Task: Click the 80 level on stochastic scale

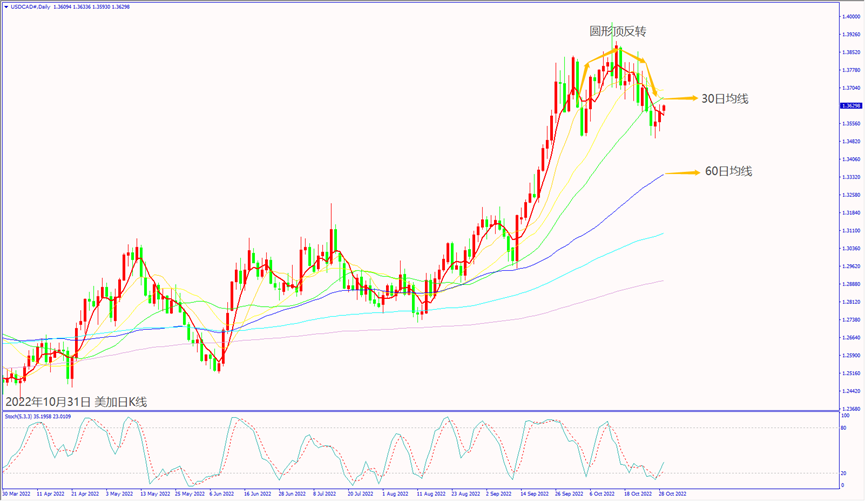Action: tap(845, 428)
